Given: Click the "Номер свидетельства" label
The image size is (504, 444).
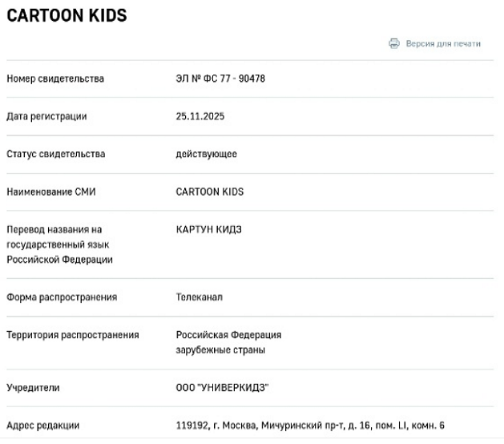Looking at the screenshot, I should (55, 79).
